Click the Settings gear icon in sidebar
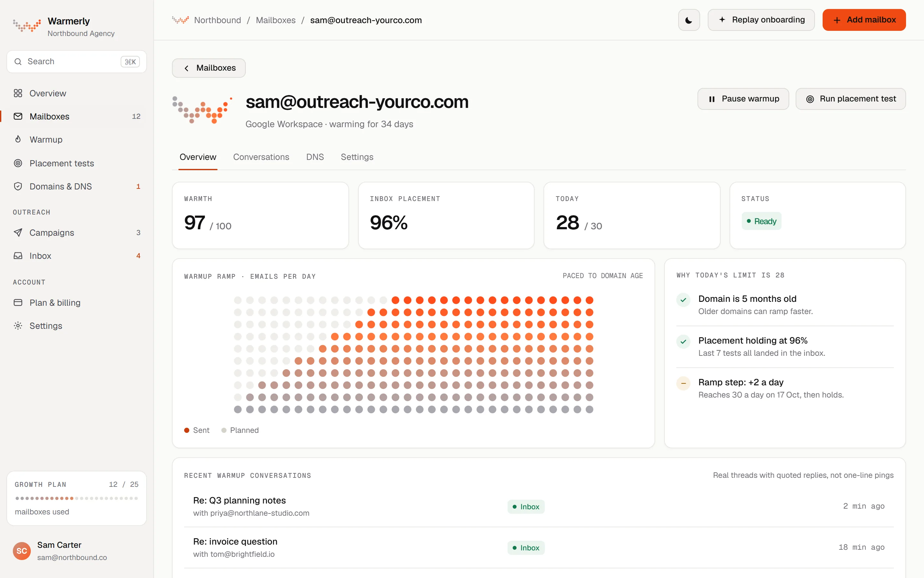This screenshot has width=924, height=578. click(18, 326)
